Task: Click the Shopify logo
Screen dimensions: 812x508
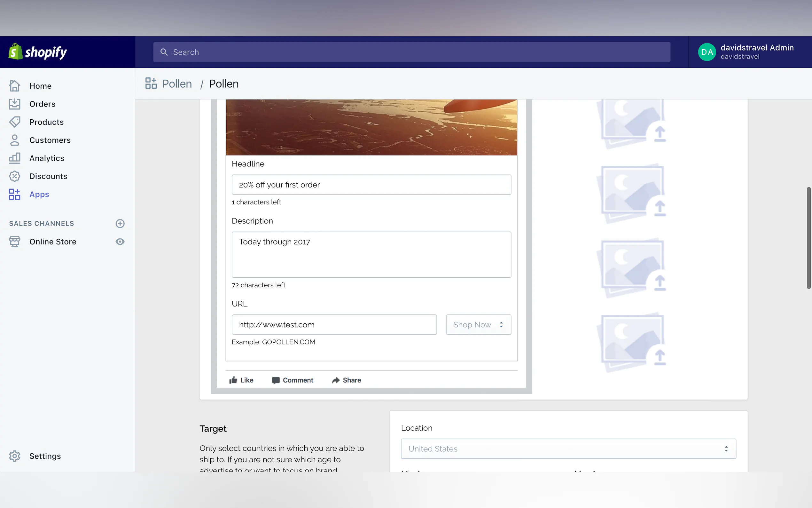Action: pyautogui.click(x=38, y=52)
